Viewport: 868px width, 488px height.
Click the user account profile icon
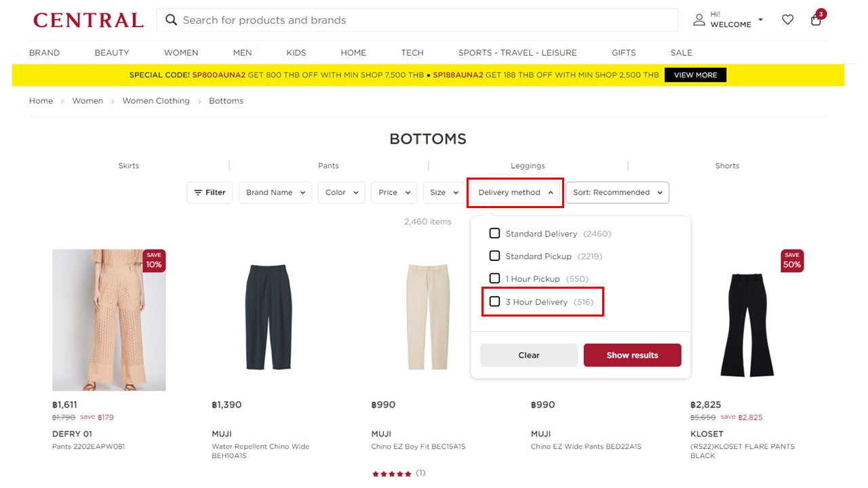[x=699, y=20]
